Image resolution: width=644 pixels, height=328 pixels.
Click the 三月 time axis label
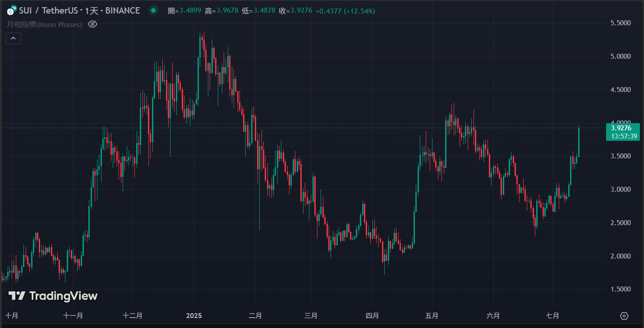click(311, 315)
